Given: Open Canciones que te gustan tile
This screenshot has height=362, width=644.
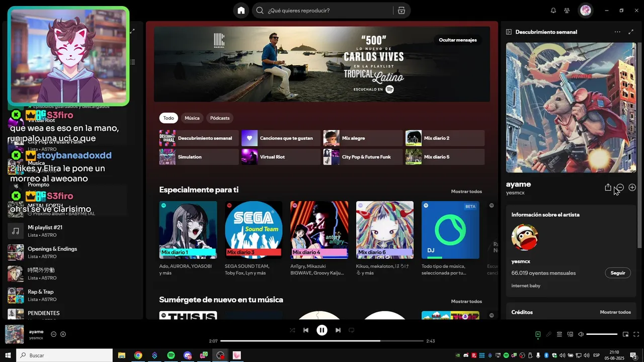Looking at the screenshot, I should coord(281,138).
